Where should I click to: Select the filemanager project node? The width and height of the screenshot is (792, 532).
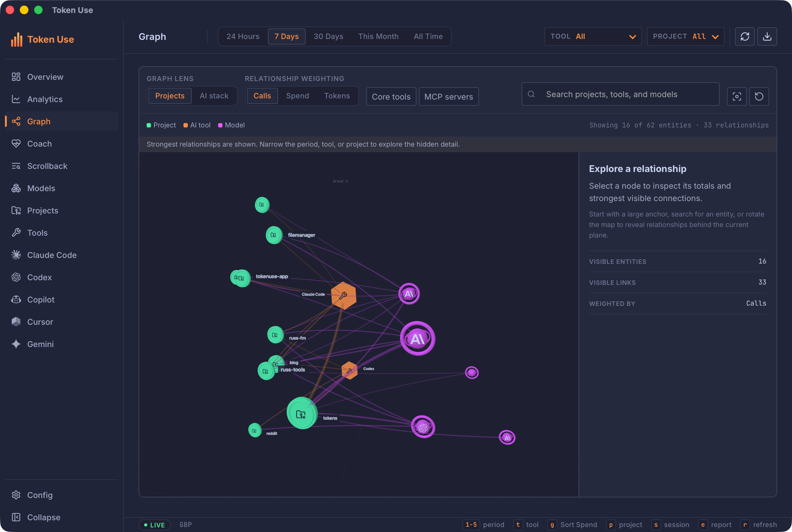tap(274, 235)
